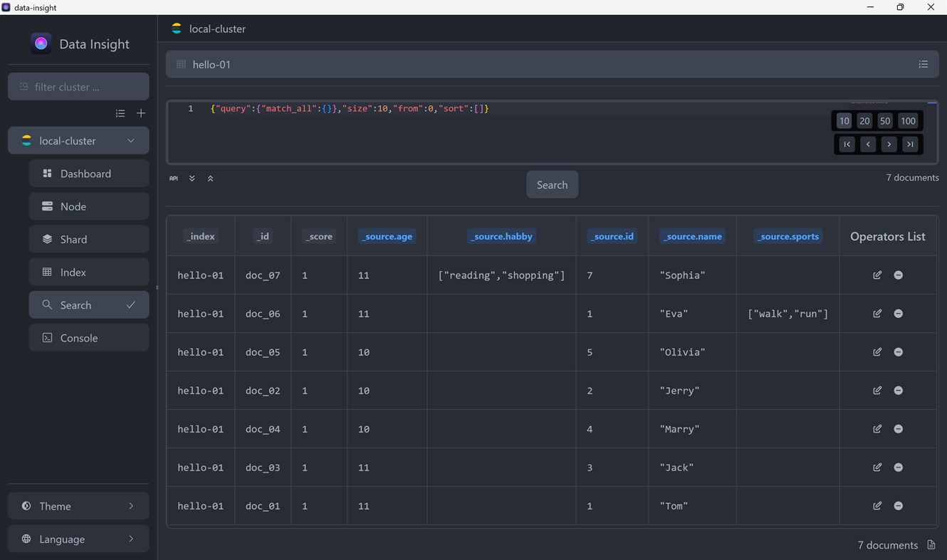
Task: Edit document doc_01
Action: [877, 505]
